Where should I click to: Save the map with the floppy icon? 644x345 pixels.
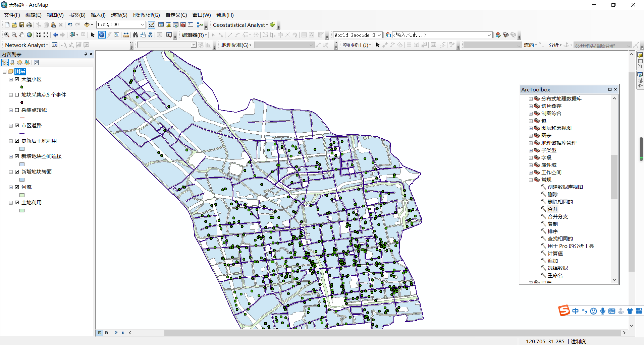tap(22, 25)
